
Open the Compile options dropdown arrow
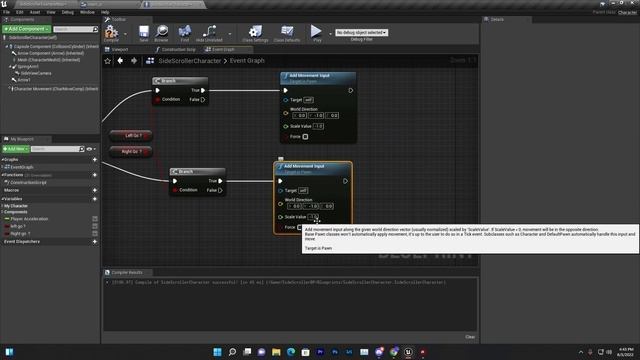pyautogui.click(x=125, y=34)
